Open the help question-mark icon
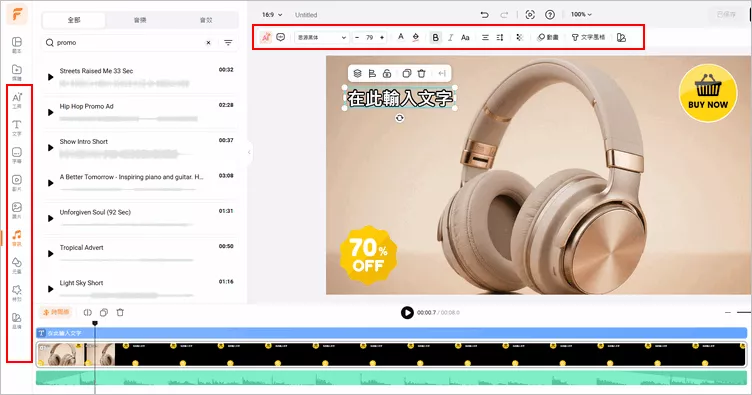Viewport: 752px width, 395px height. click(x=550, y=14)
